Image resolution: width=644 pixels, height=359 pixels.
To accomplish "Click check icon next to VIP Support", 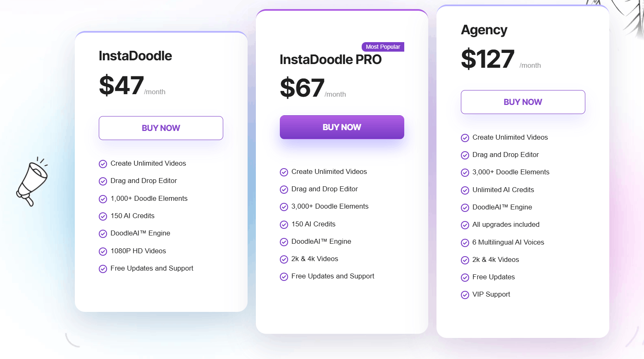I will point(465,295).
